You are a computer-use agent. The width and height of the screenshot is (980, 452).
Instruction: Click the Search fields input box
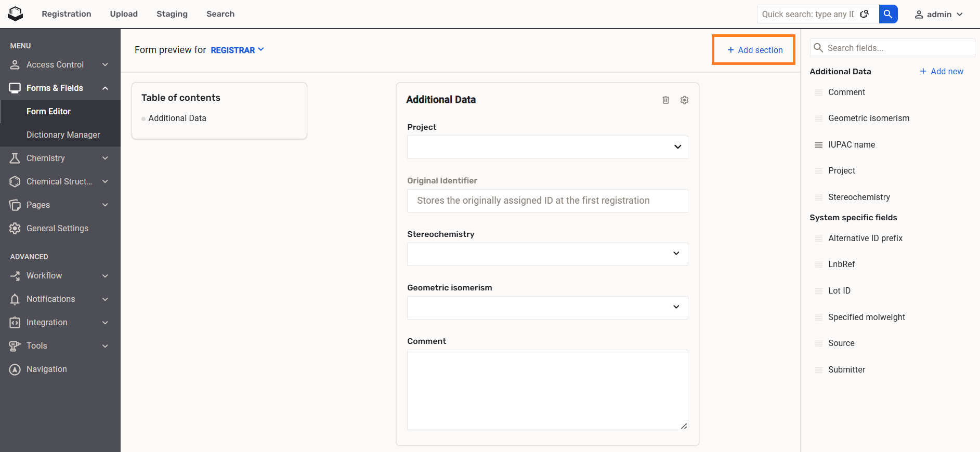[898, 48]
